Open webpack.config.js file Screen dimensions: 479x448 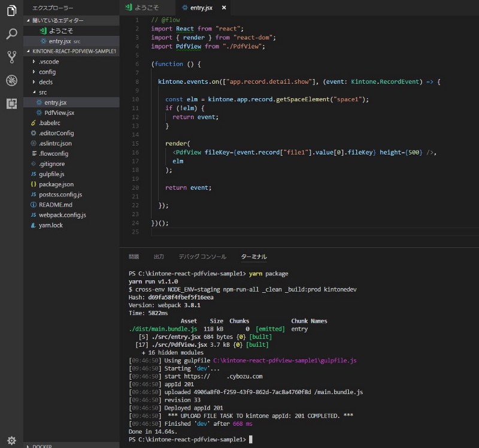point(62,215)
